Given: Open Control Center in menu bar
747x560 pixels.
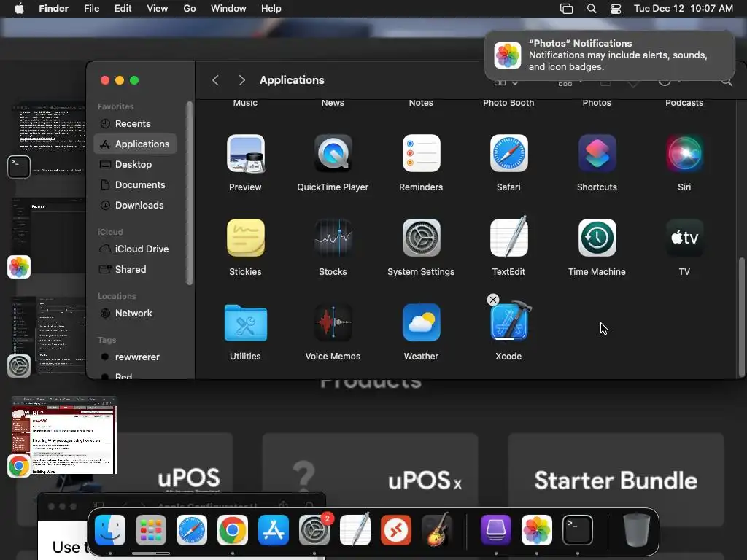Looking at the screenshot, I should click(x=616, y=9).
